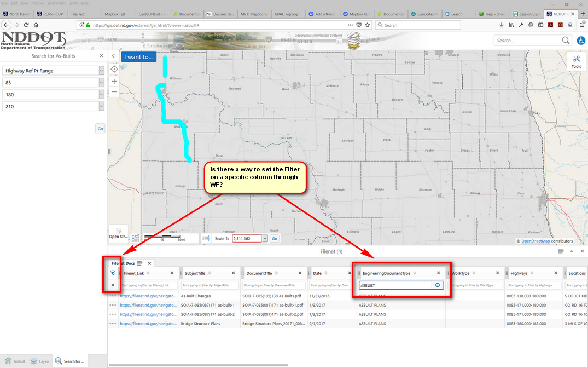
Task: Zoom out with the minus map button
Action: (x=114, y=92)
